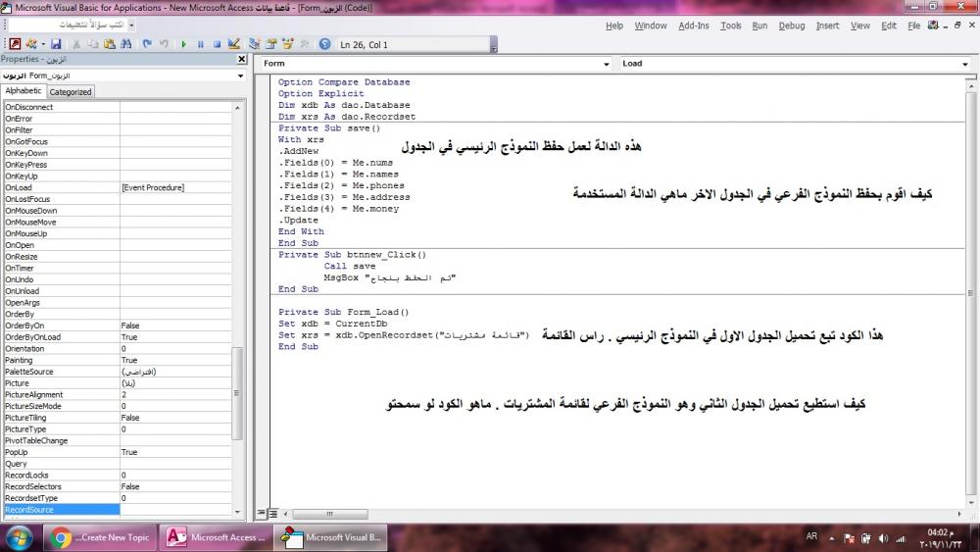Screen dimensions: 980x552
Task: Open the Add-Ins menu
Action: pos(694,25)
